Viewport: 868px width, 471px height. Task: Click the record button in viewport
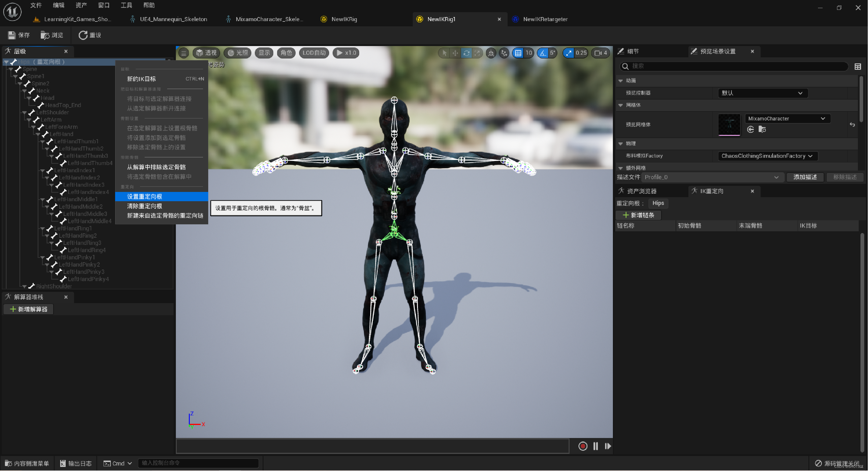click(583, 446)
